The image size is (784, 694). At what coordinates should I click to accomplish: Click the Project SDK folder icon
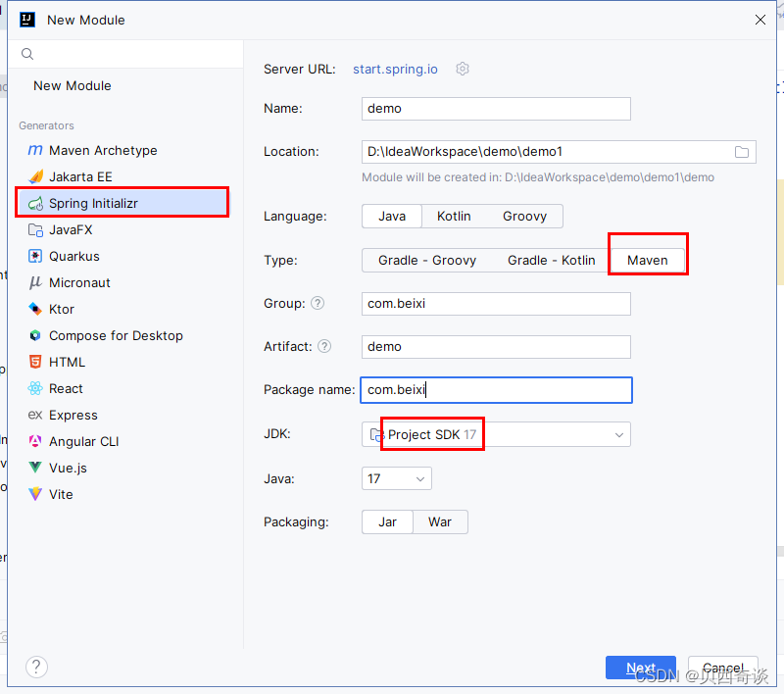pyautogui.click(x=376, y=434)
